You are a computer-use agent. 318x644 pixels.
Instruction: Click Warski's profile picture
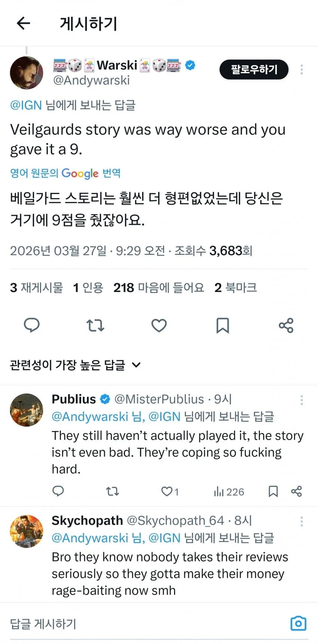26,73
